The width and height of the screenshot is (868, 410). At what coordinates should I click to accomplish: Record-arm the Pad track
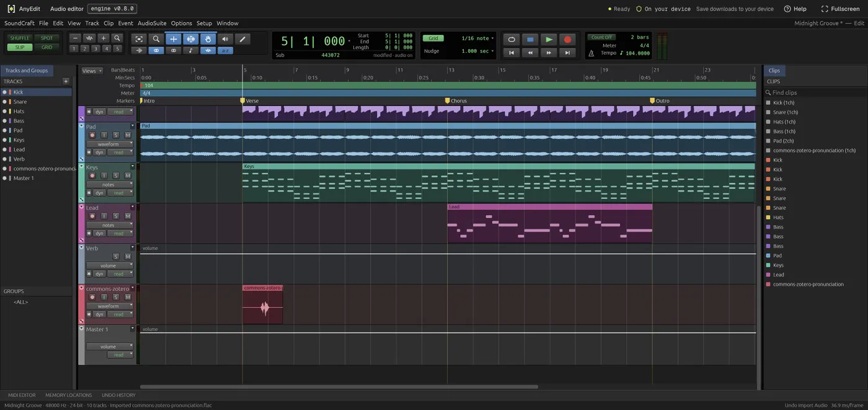pyautogui.click(x=92, y=135)
